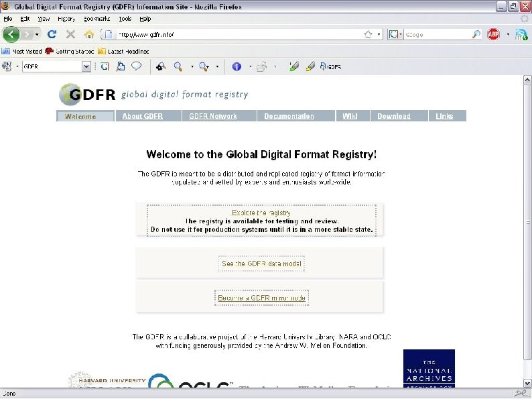Click the status bar icon at bottom right
The height and width of the screenshot is (399, 532).
coord(521,393)
